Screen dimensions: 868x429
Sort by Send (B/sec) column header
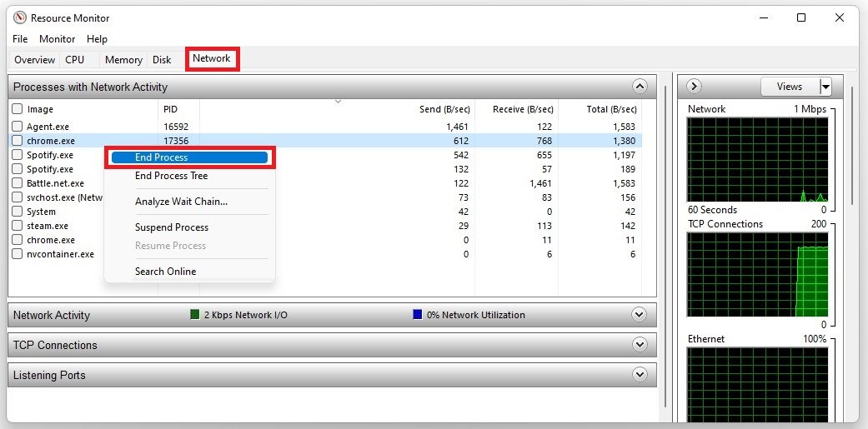point(444,109)
